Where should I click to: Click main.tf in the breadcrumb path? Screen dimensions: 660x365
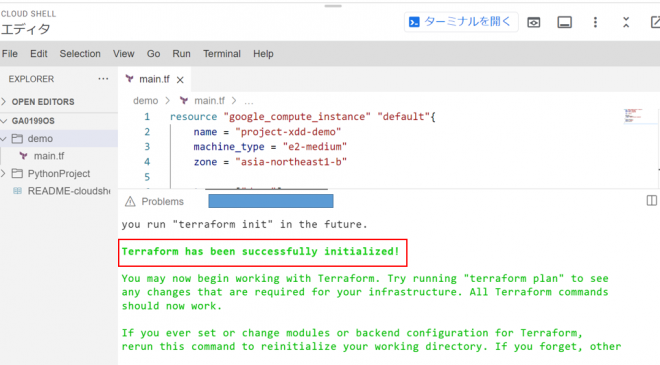click(209, 101)
